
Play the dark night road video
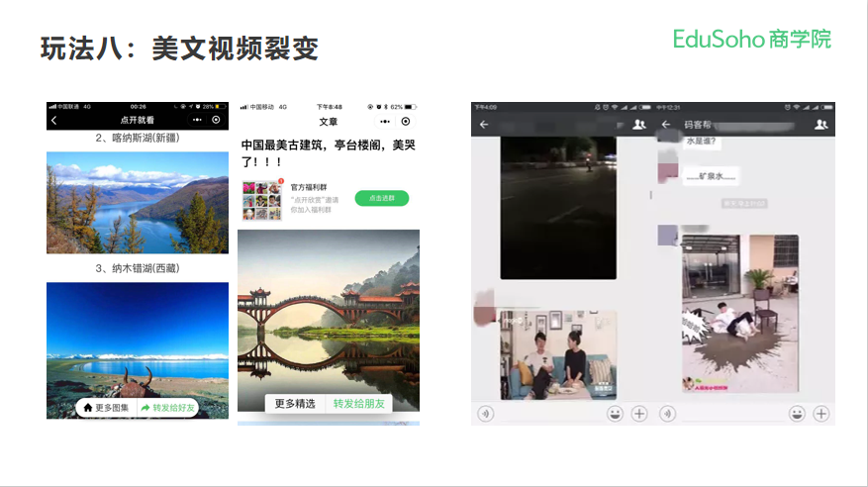(558, 207)
